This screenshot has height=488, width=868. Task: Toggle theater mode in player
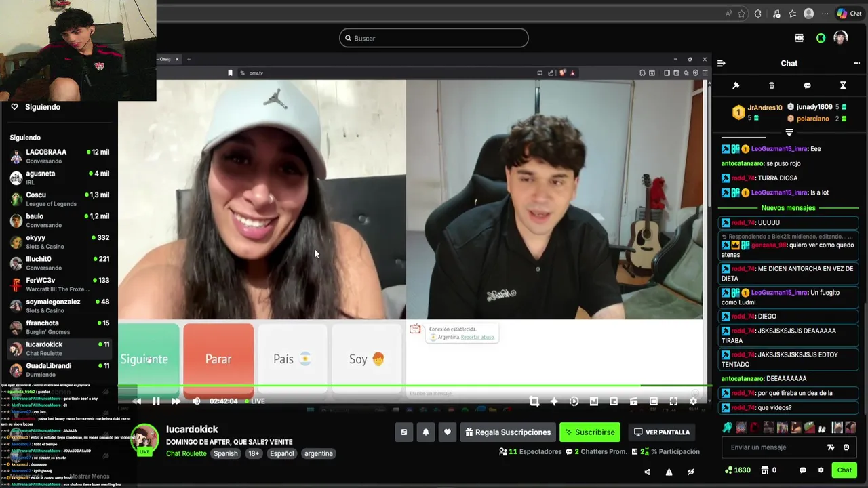(x=654, y=401)
